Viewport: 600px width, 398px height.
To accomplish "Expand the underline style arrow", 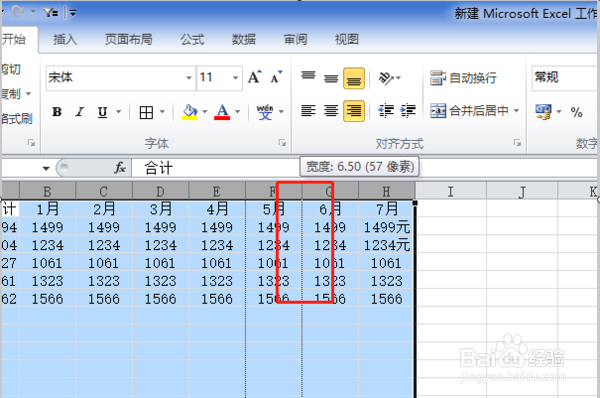I will click(118, 112).
